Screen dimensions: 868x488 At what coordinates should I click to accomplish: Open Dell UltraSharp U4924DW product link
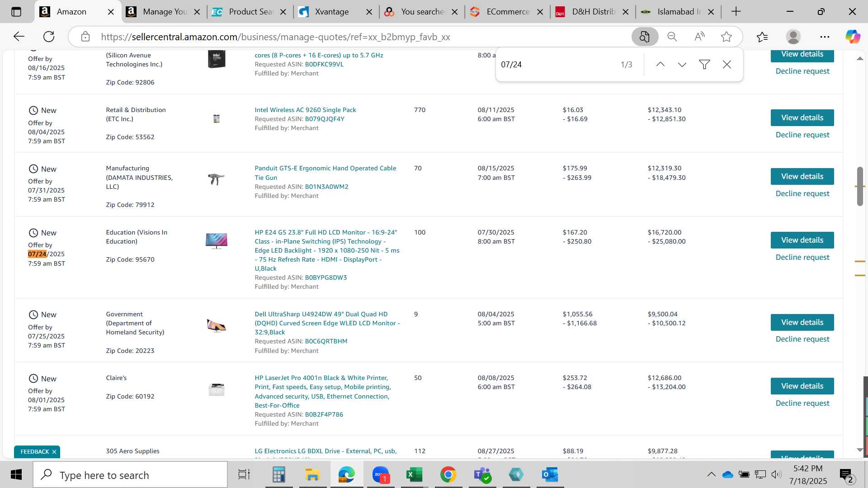[327, 323]
